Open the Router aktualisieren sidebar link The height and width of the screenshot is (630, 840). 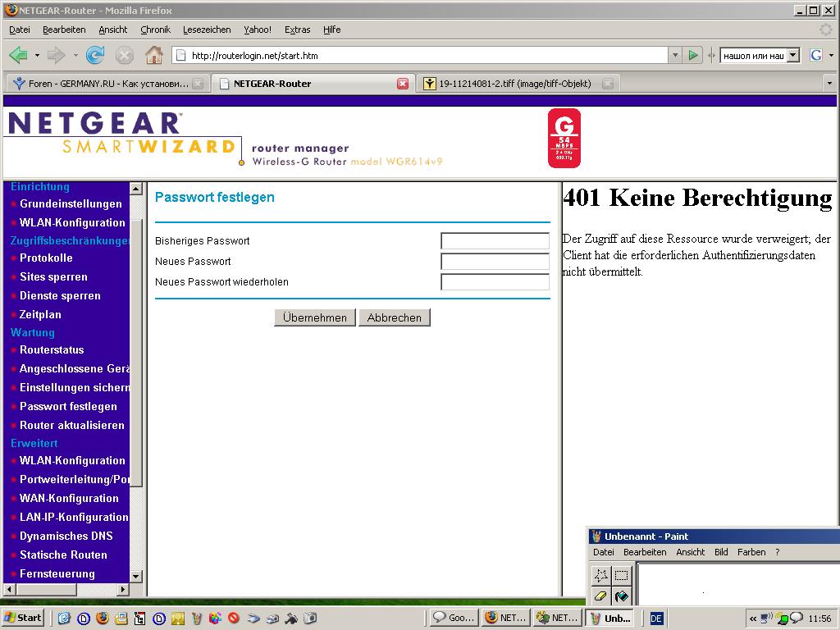click(72, 426)
